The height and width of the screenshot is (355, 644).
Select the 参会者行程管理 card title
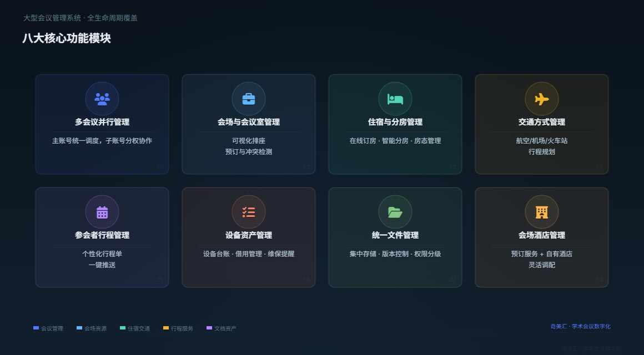pos(102,235)
